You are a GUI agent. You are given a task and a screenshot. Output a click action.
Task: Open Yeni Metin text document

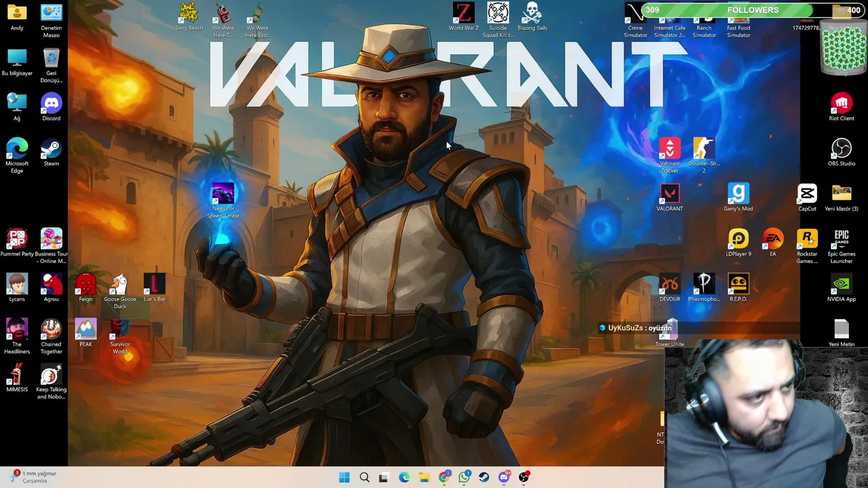pos(842,334)
